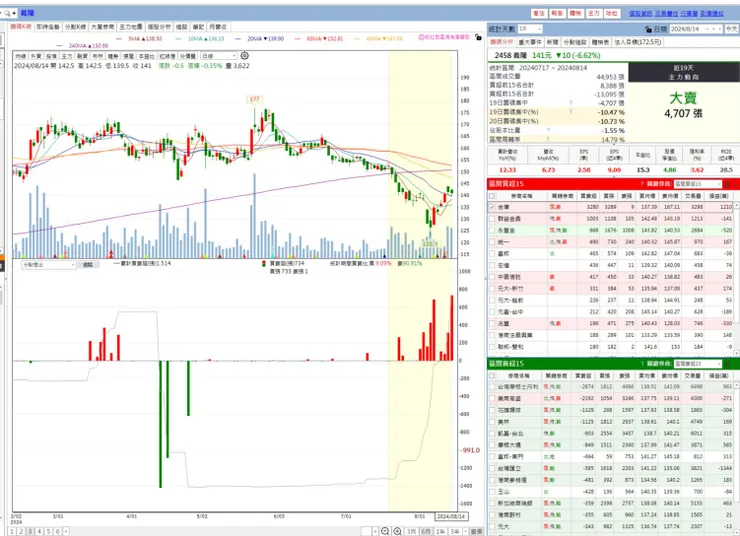Open the 關鍵券商 dropdown in red header
This screenshot has width=740, height=536.
tap(698, 184)
